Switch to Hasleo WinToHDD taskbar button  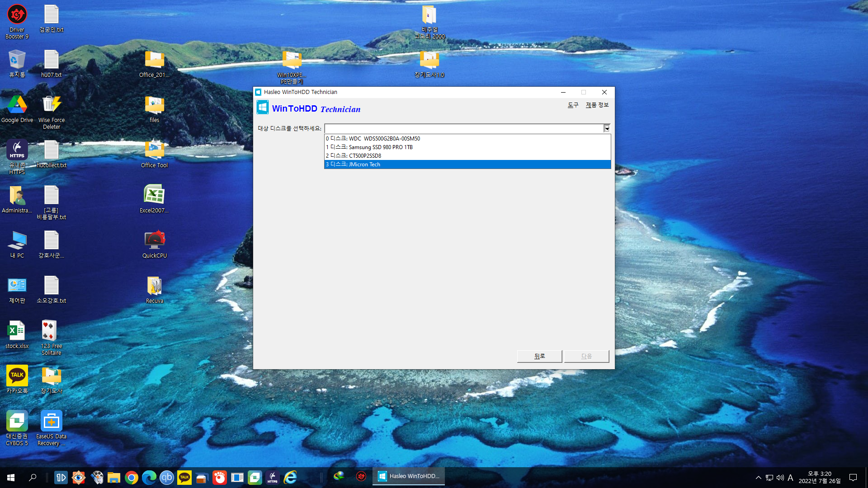click(409, 477)
